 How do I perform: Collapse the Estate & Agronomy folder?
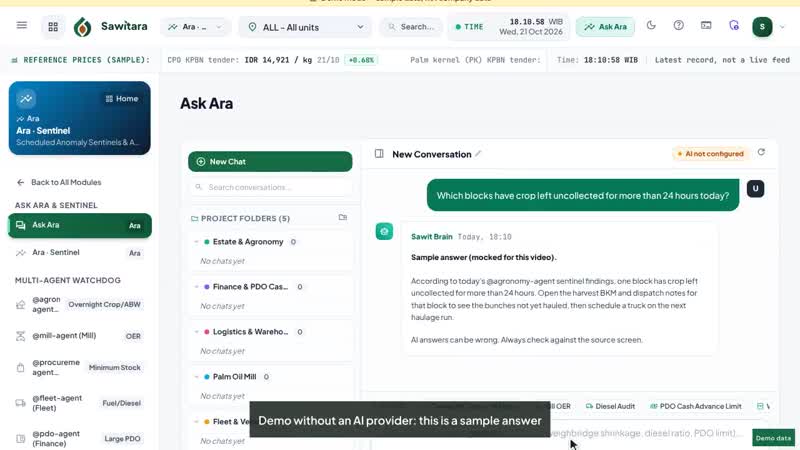tap(196, 242)
